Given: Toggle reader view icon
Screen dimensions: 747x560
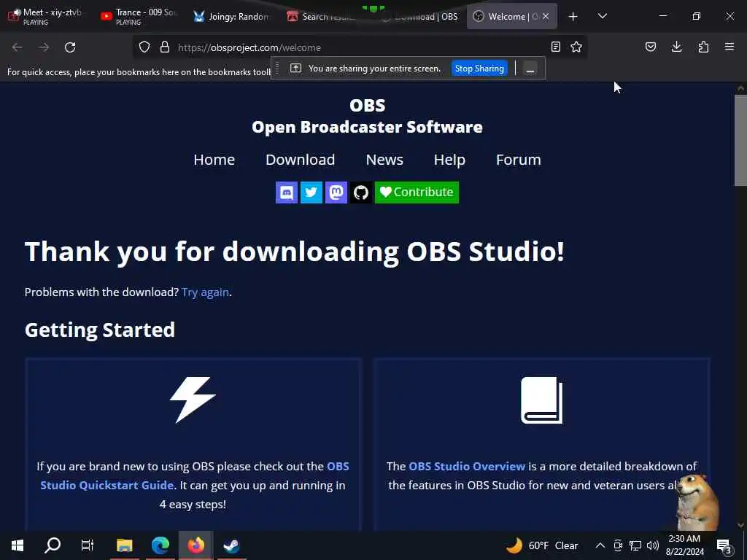Looking at the screenshot, I should pyautogui.click(x=555, y=47).
